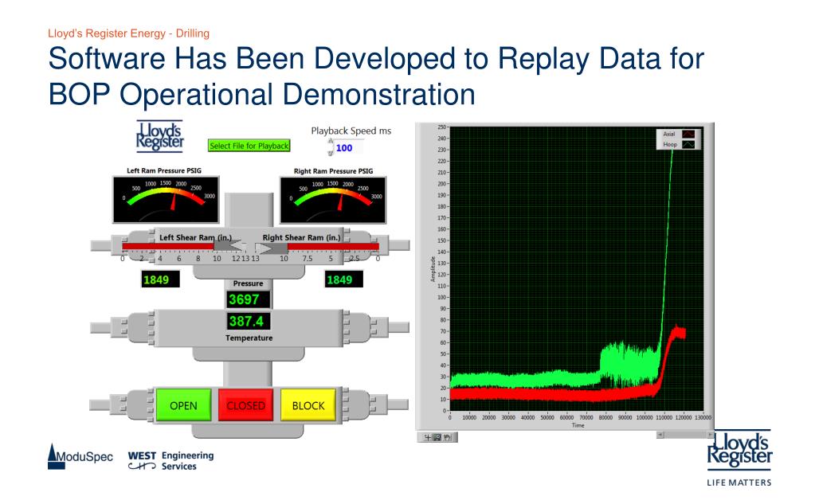
Task: Select the graph pan hand tool
Action: click(x=447, y=437)
